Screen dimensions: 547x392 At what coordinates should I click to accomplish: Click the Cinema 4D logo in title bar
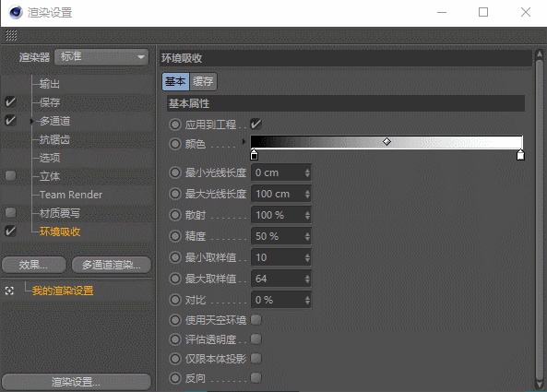pos(16,12)
